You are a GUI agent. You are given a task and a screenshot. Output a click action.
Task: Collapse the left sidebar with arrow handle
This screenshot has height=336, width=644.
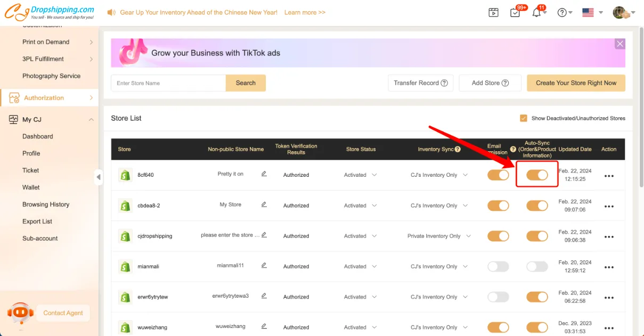point(99,177)
